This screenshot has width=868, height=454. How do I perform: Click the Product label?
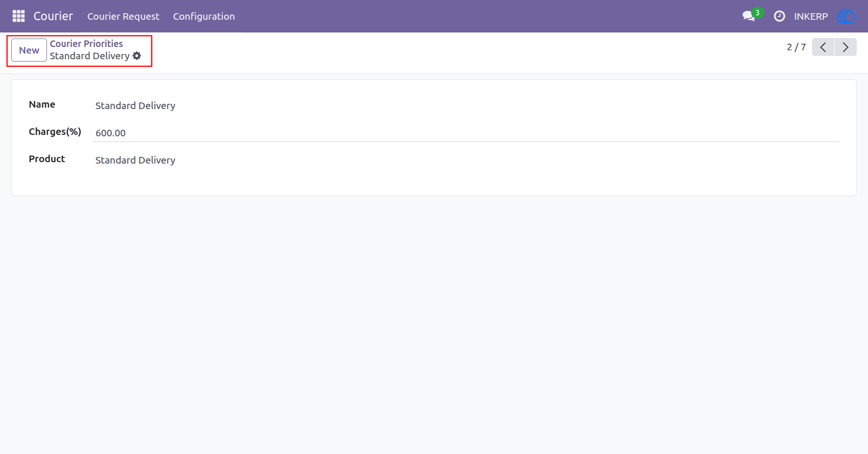tap(46, 159)
